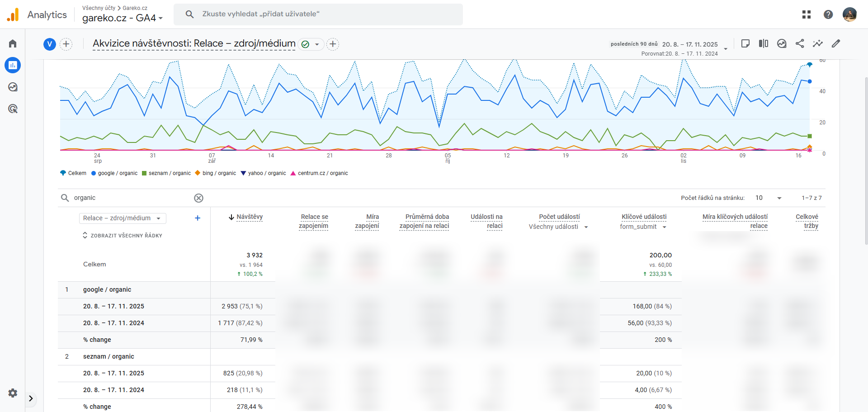Image resolution: width=868 pixels, height=412 pixels.
Task: Open Admin settings gear icon
Action: pos(13,393)
